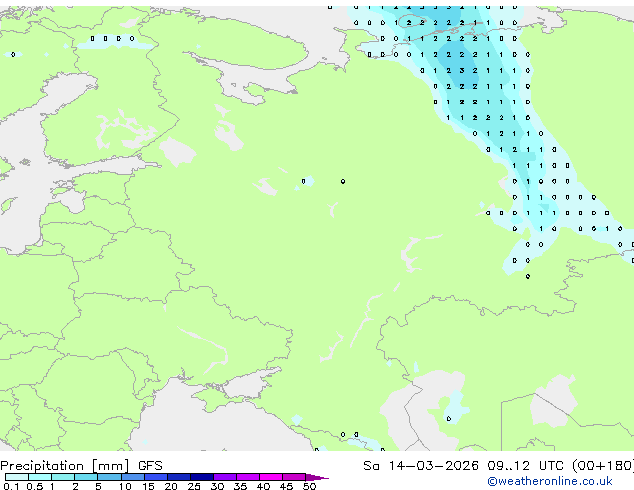
Task: Click the weatheronline.co.uk copyright link
Action: click(x=549, y=481)
